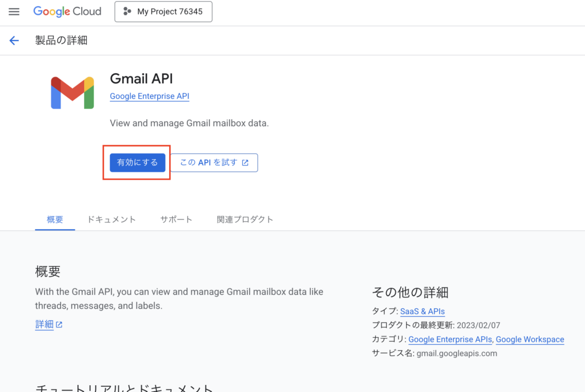Click the この API を試す button
The height and width of the screenshot is (392, 585).
214,163
